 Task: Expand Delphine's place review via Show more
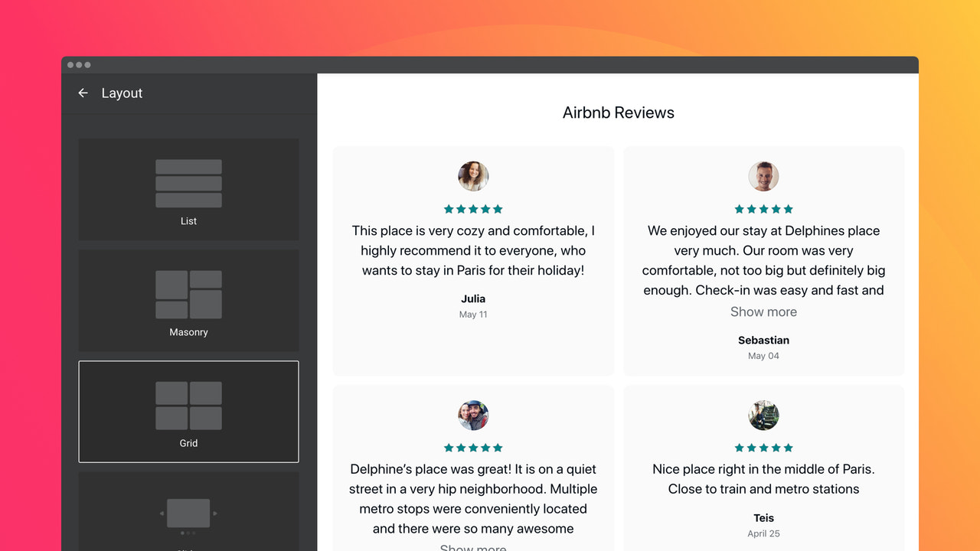pyautogui.click(x=472, y=548)
